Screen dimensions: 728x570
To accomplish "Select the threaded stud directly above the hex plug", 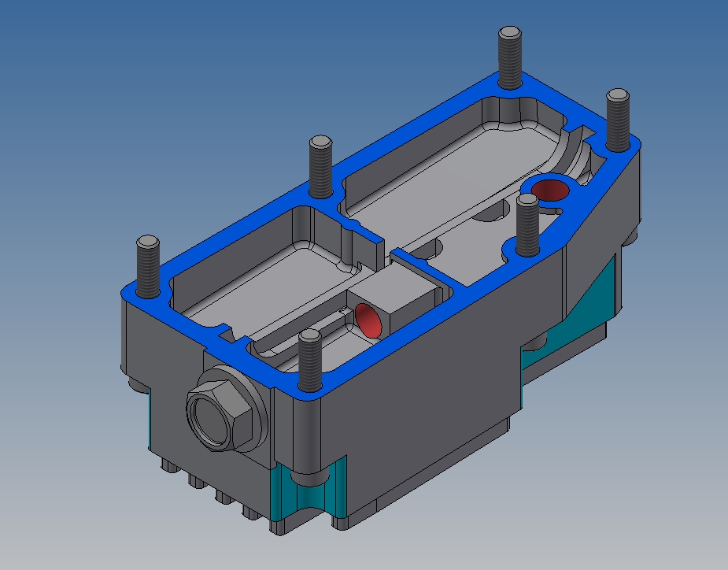I will point(310,361).
